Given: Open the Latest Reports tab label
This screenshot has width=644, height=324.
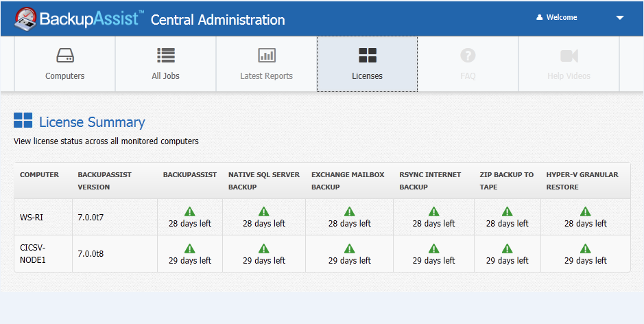Looking at the screenshot, I should (x=267, y=76).
